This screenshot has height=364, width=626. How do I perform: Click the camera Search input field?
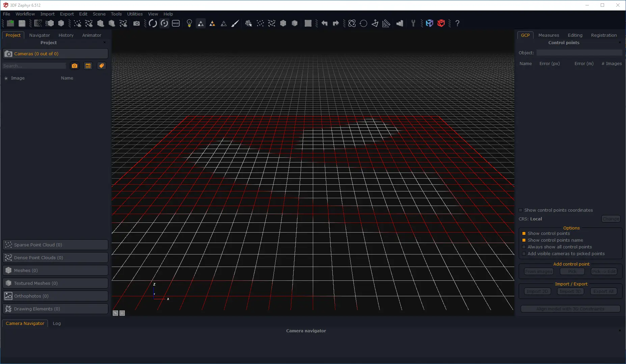point(34,66)
